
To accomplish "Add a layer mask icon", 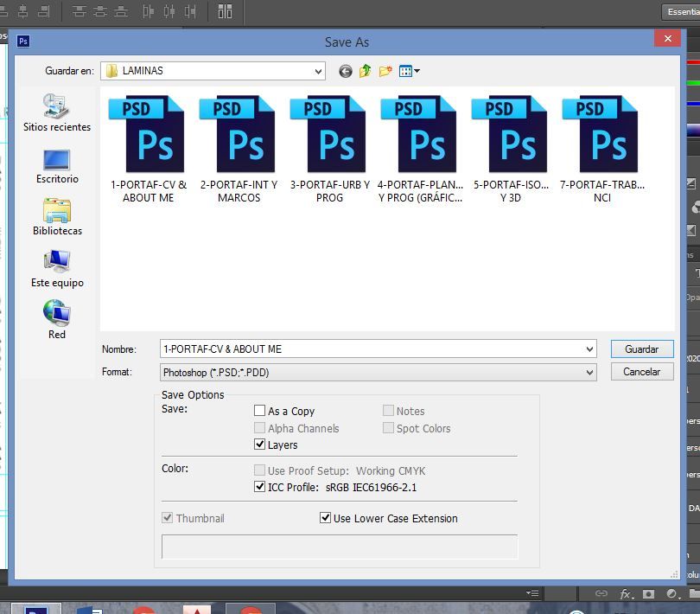I will [x=648, y=593].
